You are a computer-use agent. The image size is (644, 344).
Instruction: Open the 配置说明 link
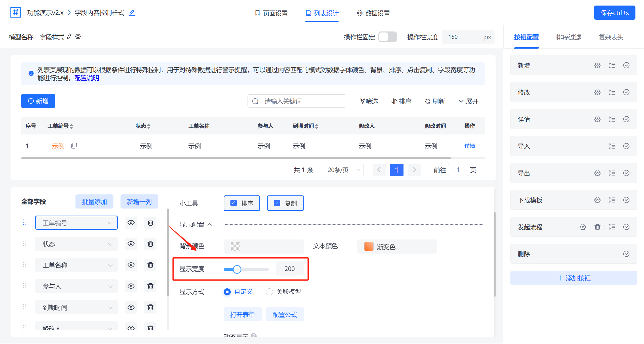pos(87,78)
